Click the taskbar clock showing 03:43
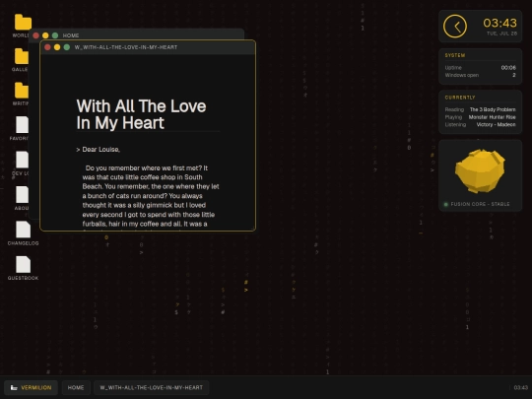Screen dimensions: 532x399 coord(521,387)
